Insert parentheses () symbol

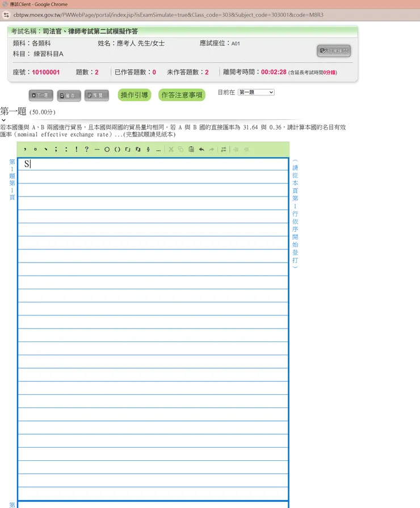click(117, 149)
